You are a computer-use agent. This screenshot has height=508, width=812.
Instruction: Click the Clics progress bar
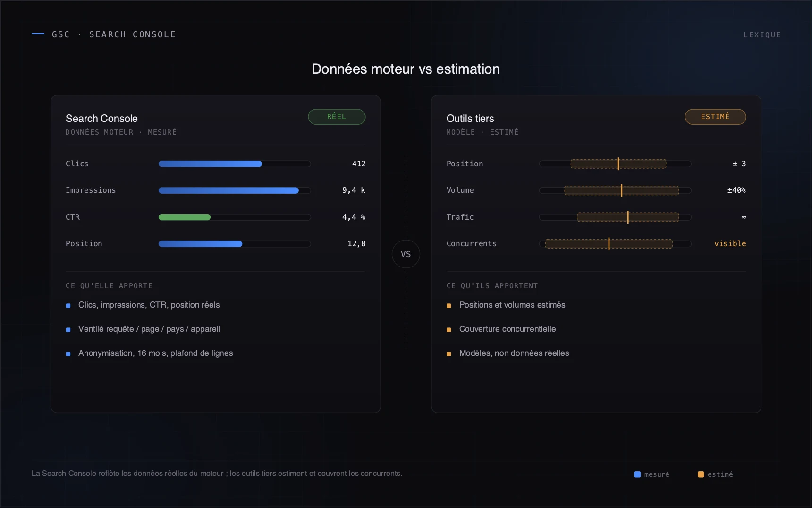235,164
